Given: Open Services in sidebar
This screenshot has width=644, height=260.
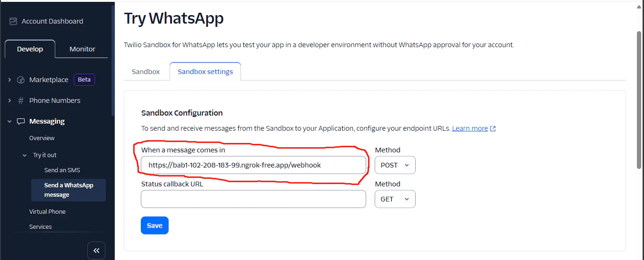Looking at the screenshot, I should 41,227.
